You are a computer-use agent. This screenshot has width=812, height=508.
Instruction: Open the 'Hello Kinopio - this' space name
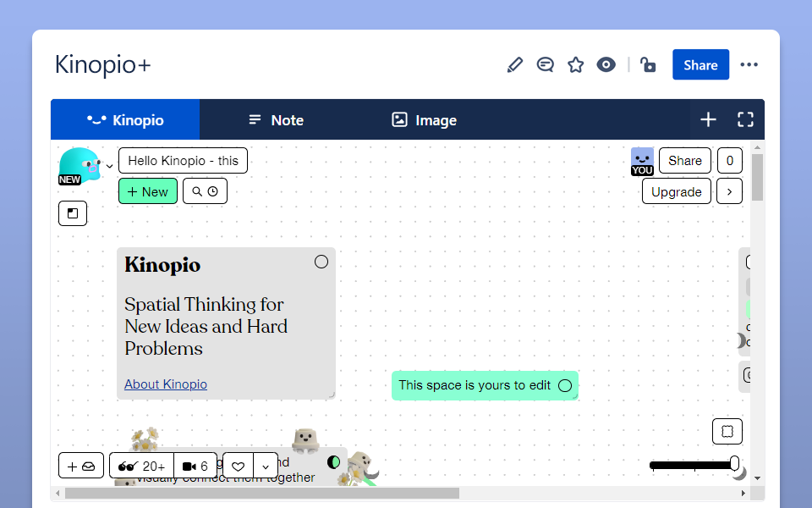pyautogui.click(x=183, y=161)
